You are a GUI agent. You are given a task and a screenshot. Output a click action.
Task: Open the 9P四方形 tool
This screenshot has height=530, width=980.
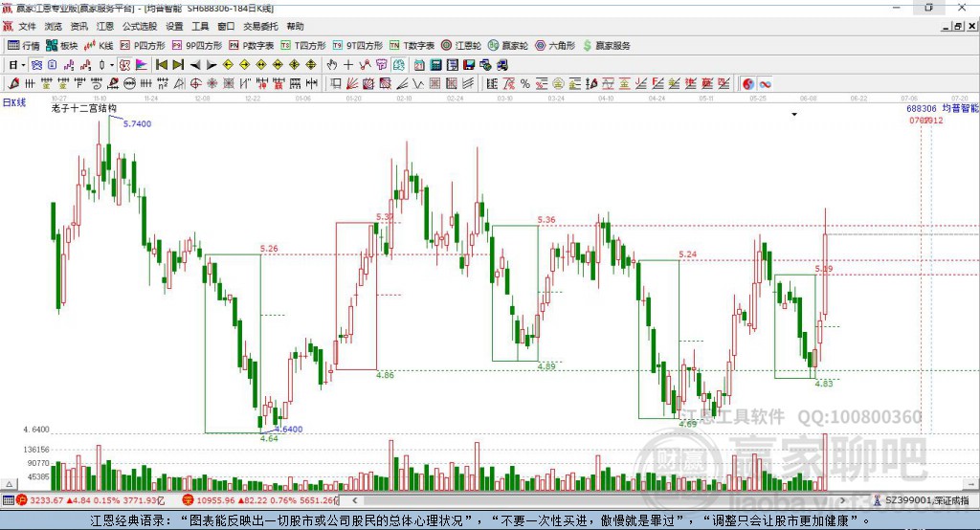coord(197,46)
